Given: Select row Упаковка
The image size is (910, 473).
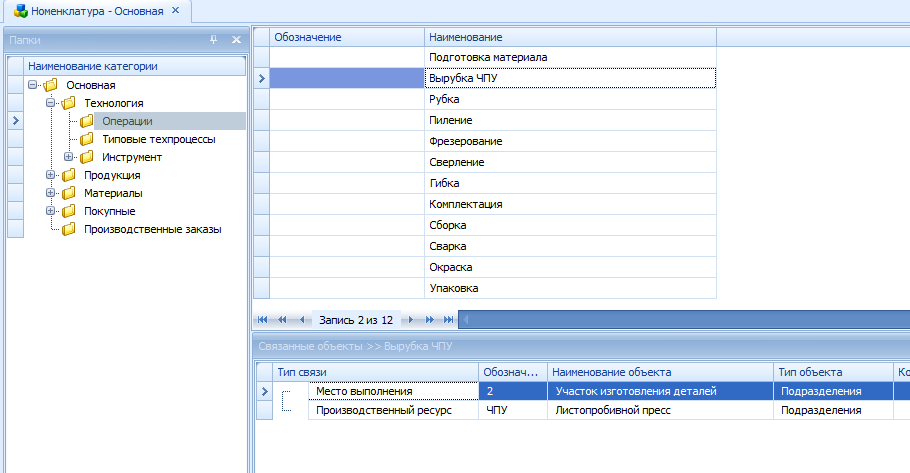Looking at the screenshot, I should pyautogui.click(x=493, y=288).
